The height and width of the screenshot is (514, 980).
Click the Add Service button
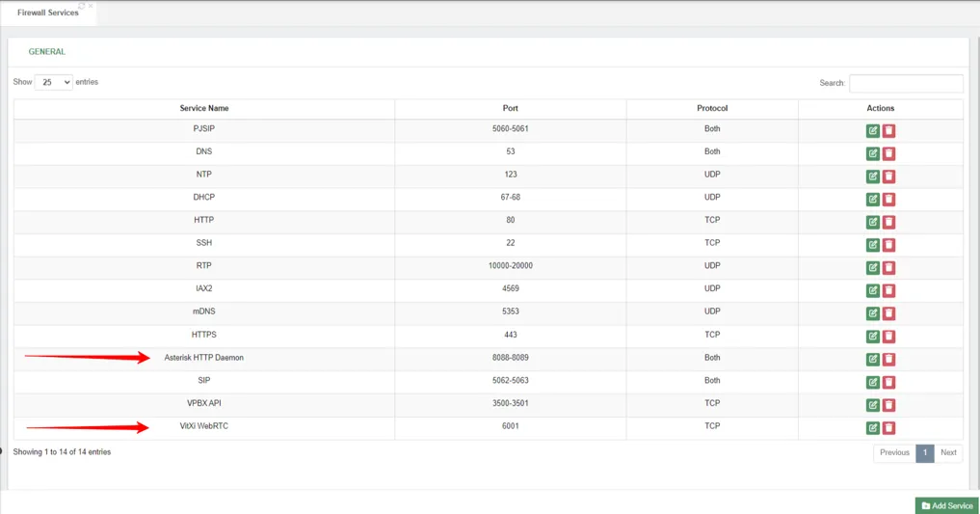coord(947,505)
